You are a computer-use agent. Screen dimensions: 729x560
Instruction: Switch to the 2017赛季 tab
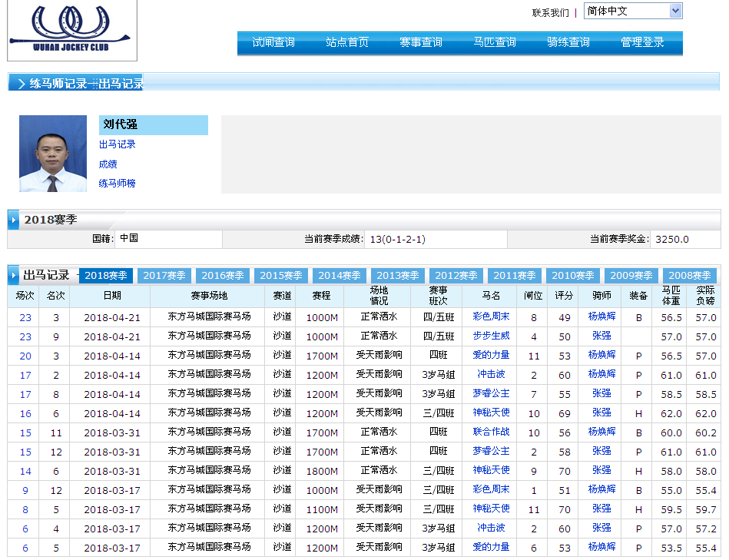pyautogui.click(x=164, y=276)
